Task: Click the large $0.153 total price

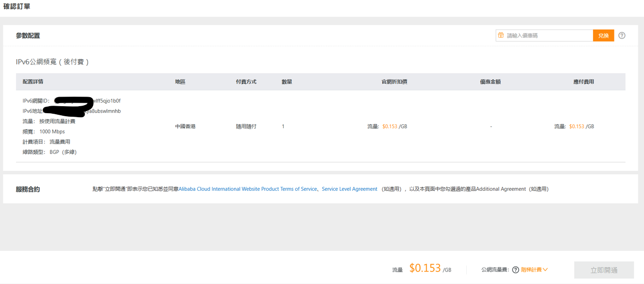Action: click(425, 268)
